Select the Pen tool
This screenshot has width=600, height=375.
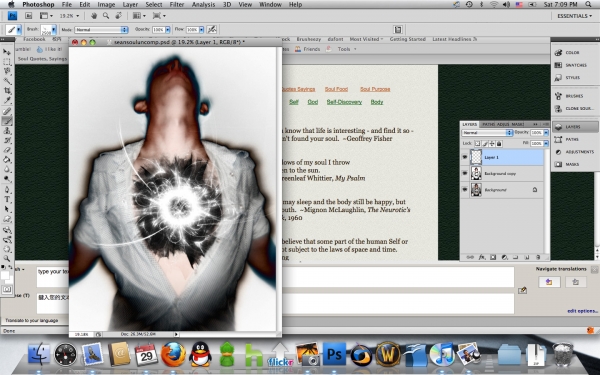click(x=7, y=190)
